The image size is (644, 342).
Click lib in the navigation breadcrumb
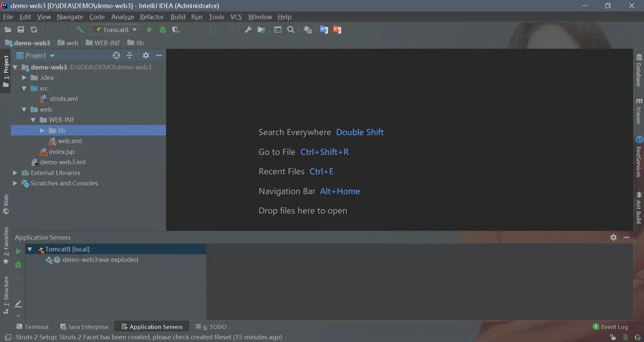click(x=136, y=43)
